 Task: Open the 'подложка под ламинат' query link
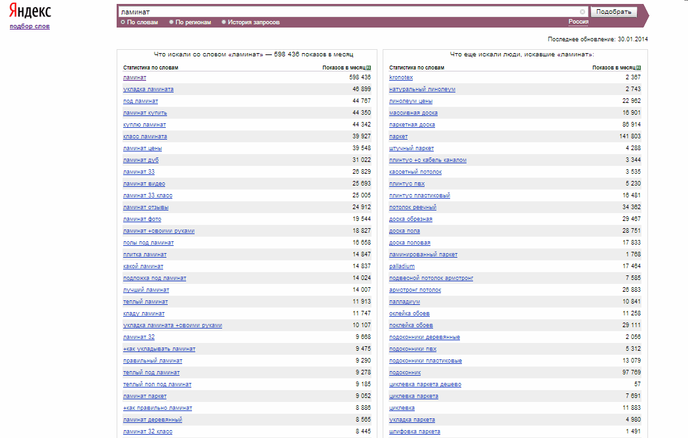click(154, 278)
